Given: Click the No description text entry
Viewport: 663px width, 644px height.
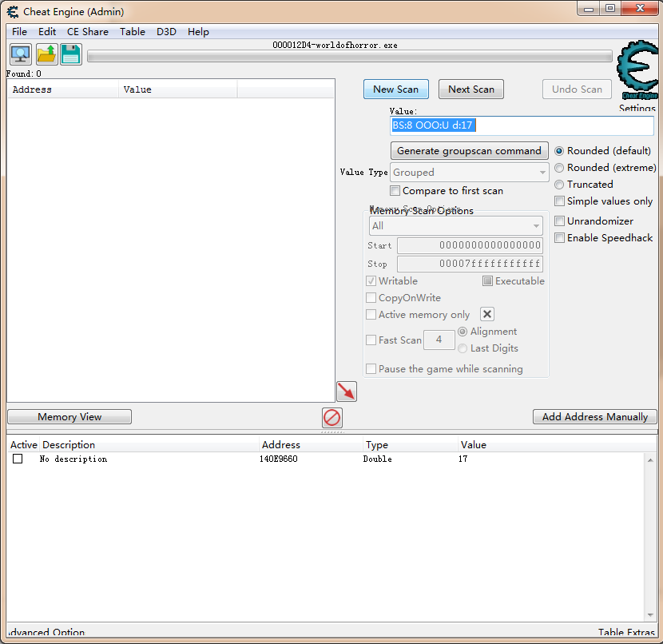Looking at the screenshot, I should (73, 459).
